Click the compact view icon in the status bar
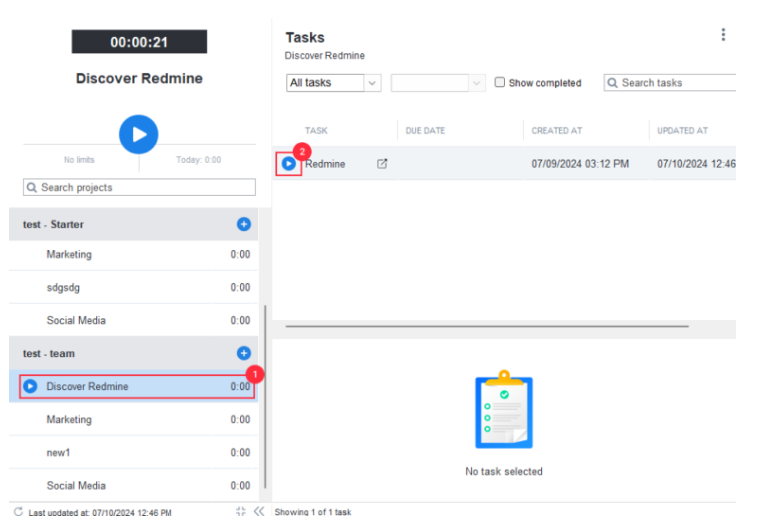Image resolution: width=757 pixels, height=526 pixels. point(241,512)
